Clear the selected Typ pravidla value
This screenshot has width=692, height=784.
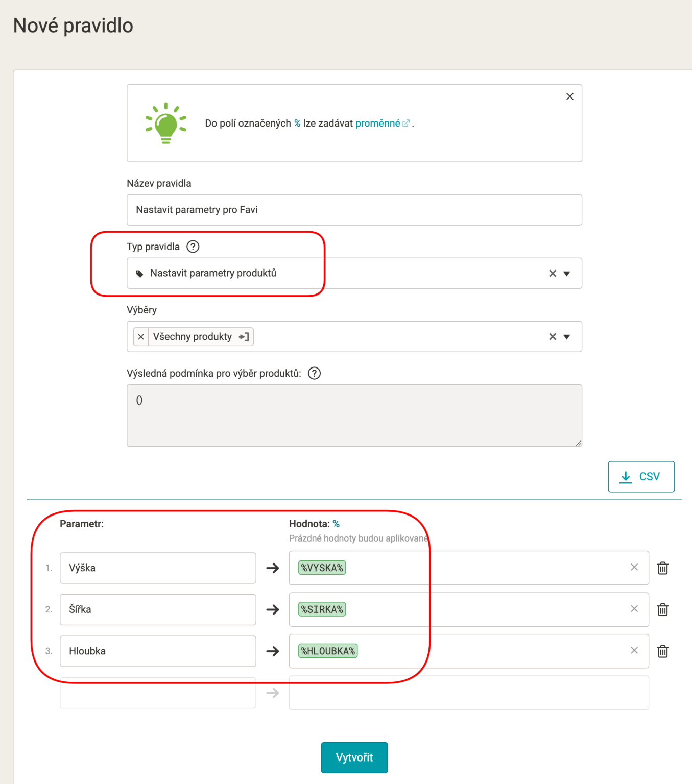pos(553,274)
